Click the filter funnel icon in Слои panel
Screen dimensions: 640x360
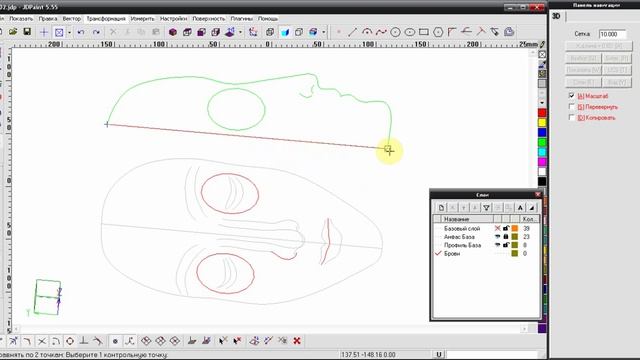click(x=486, y=208)
